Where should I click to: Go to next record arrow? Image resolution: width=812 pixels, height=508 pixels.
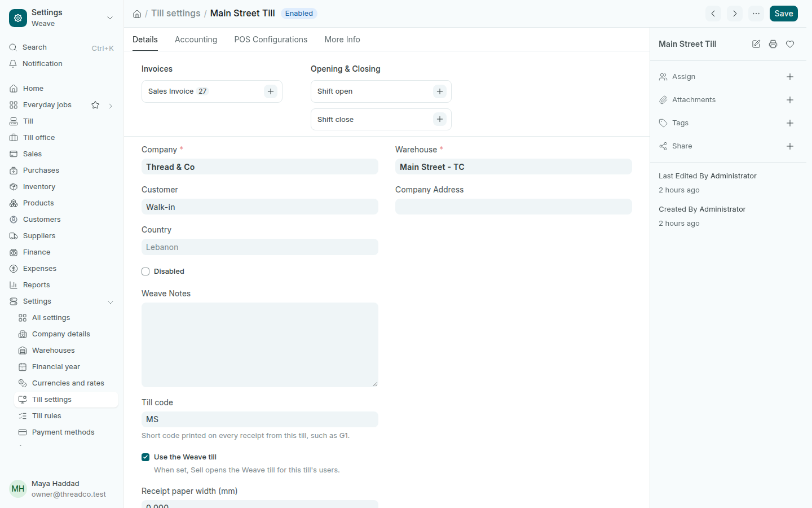click(735, 14)
